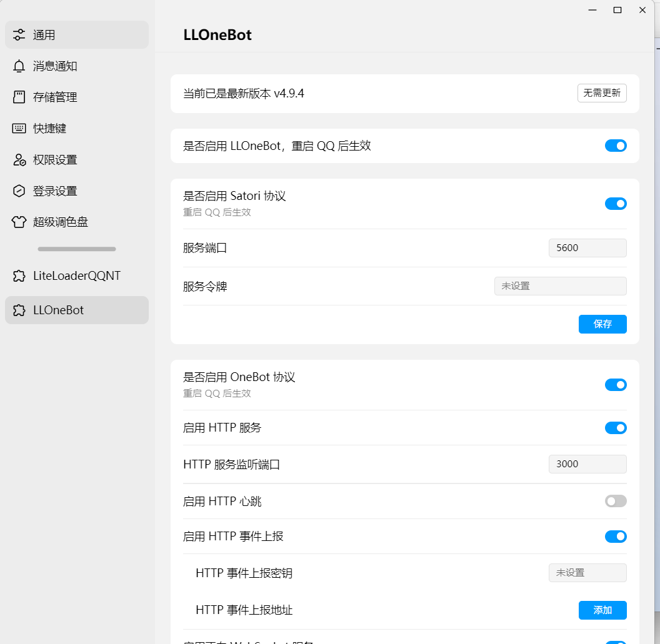Switch to 登录设置 page
Viewport: 660px width, 644px height.
pos(77,191)
